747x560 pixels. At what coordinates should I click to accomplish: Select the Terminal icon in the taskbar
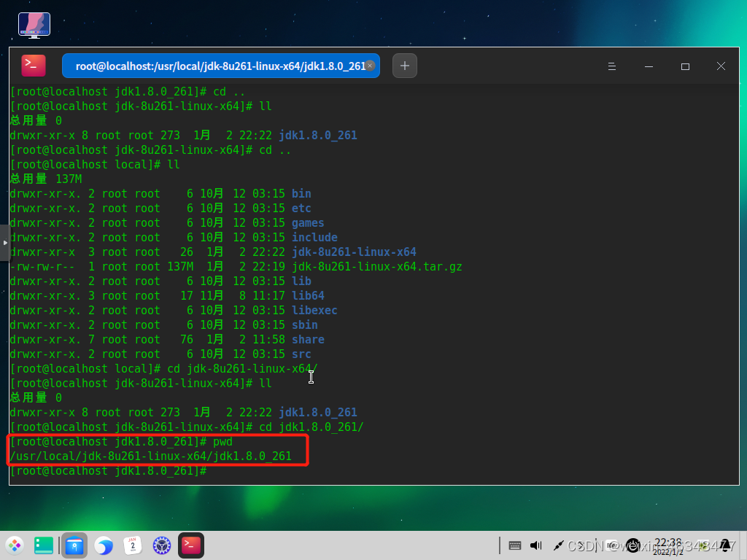(190, 545)
